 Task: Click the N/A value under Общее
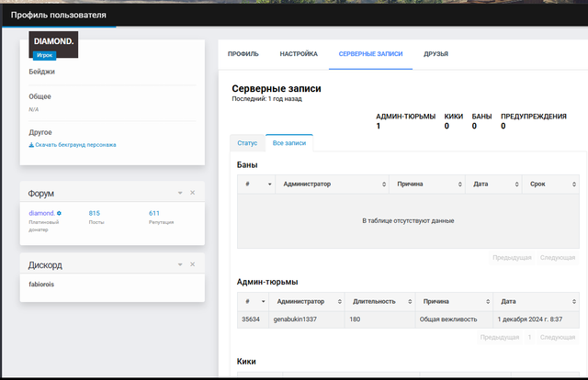pos(34,109)
